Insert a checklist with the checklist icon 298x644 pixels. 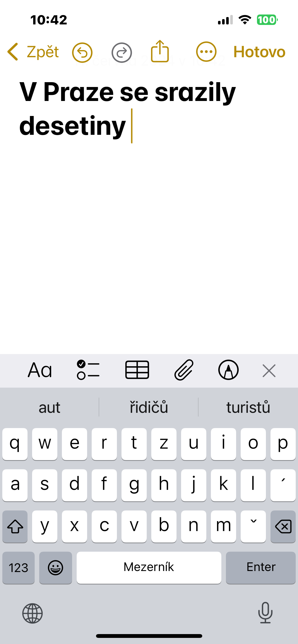(88, 370)
